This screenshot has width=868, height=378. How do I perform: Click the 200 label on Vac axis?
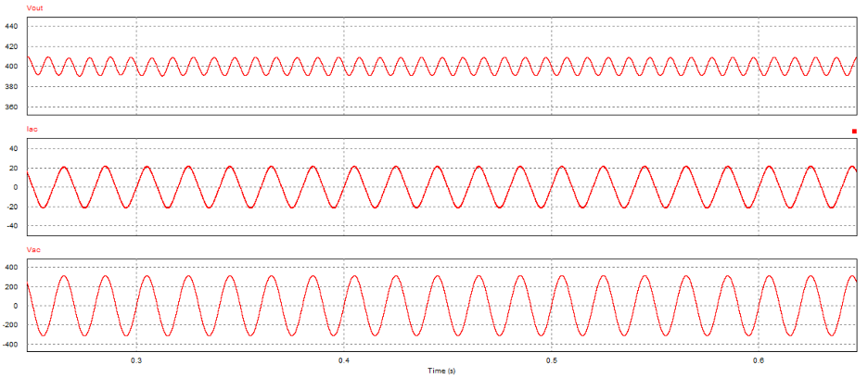(11, 287)
